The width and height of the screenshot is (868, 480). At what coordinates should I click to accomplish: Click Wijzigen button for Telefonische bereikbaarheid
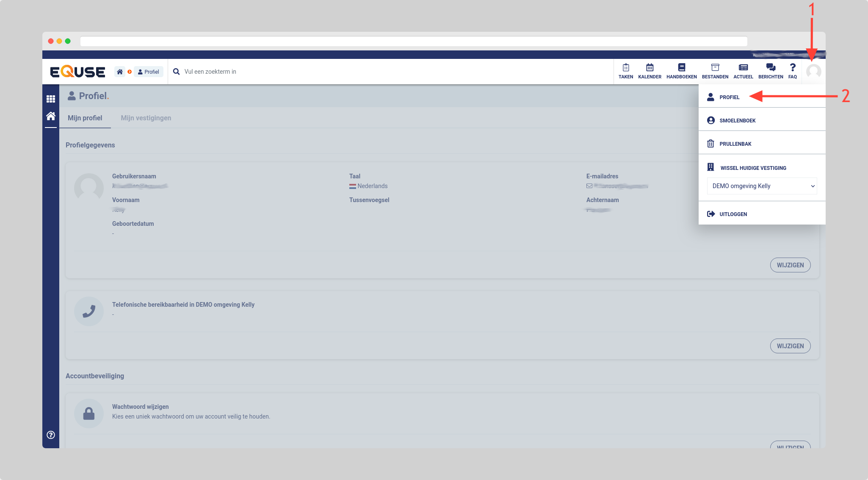click(x=790, y=346)
